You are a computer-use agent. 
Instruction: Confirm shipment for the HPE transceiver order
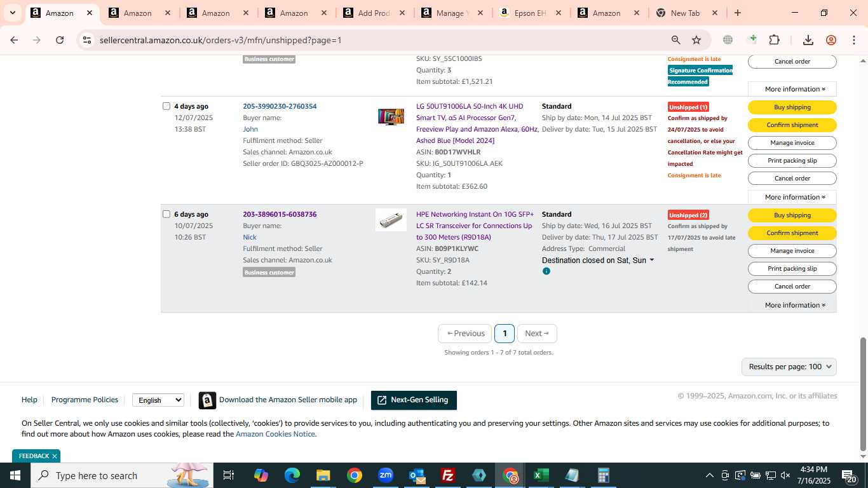792,233
